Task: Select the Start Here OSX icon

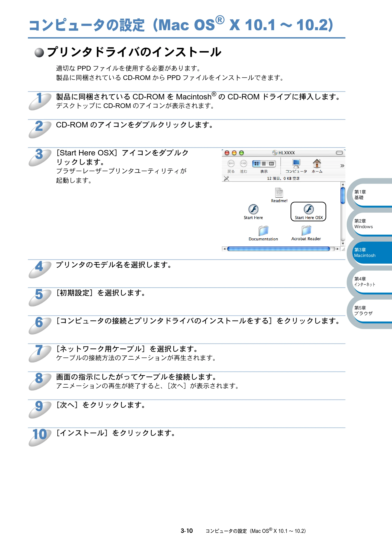Action: (x=309, y=209)
